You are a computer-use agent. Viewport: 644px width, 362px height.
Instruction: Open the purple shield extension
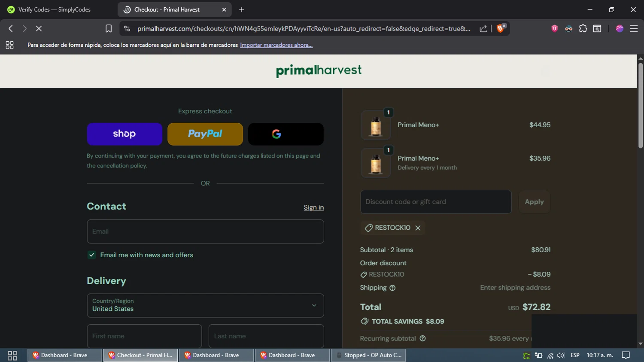(x=554, y=28)
